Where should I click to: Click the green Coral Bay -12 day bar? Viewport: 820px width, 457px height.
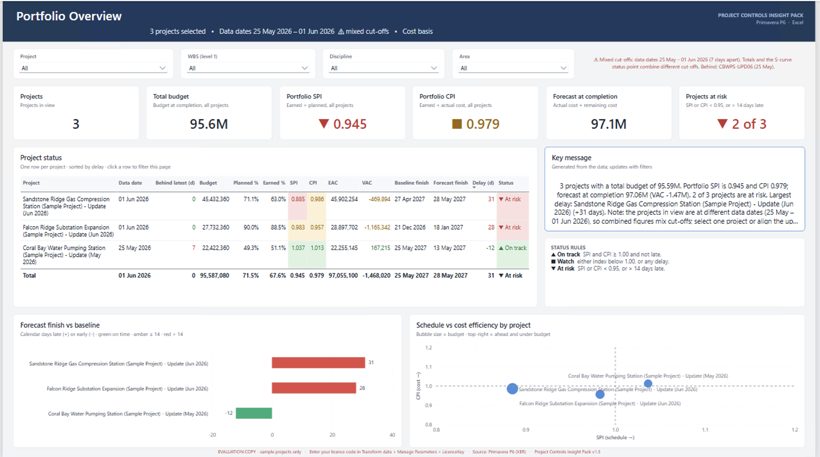(254, 413)
